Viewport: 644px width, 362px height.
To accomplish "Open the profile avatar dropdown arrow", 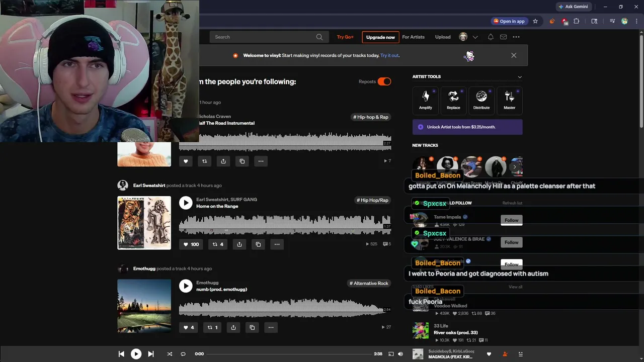I will pos(476,37).
